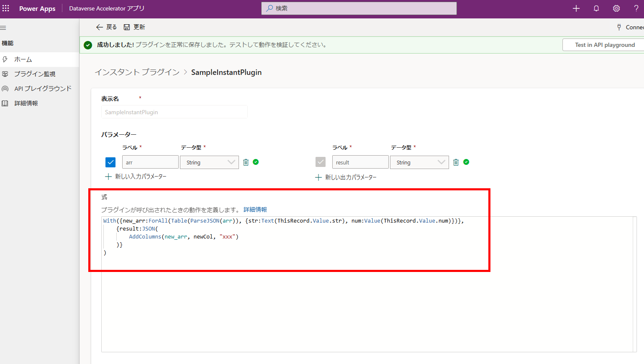Image resolution: width=644 pixels, height=364 pixels.
Task: Expand the arr data type dropdown
Action: click(x=209, y=162)
